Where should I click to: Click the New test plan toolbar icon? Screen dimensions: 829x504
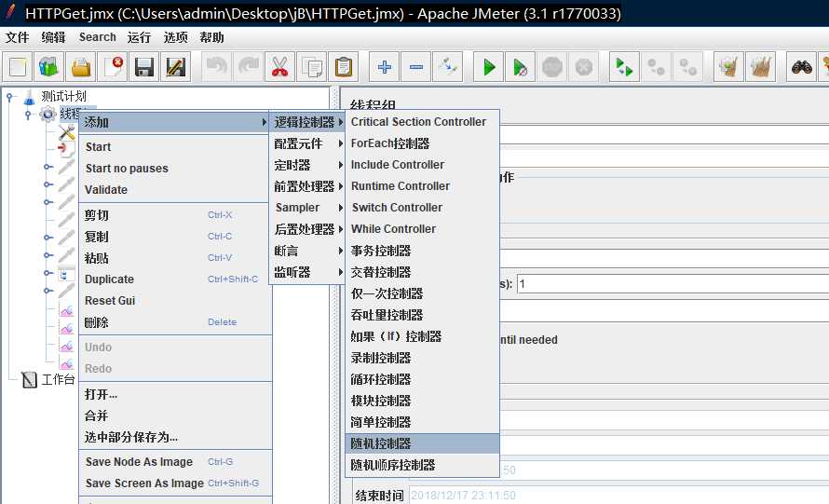pos(18,67)
